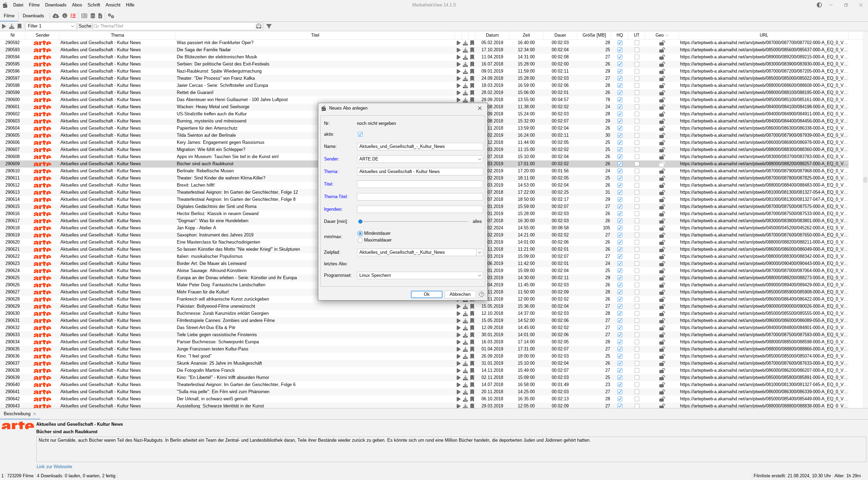
Task: Select the Mindestdauer radio button
Action: click(x=360, y=233)
